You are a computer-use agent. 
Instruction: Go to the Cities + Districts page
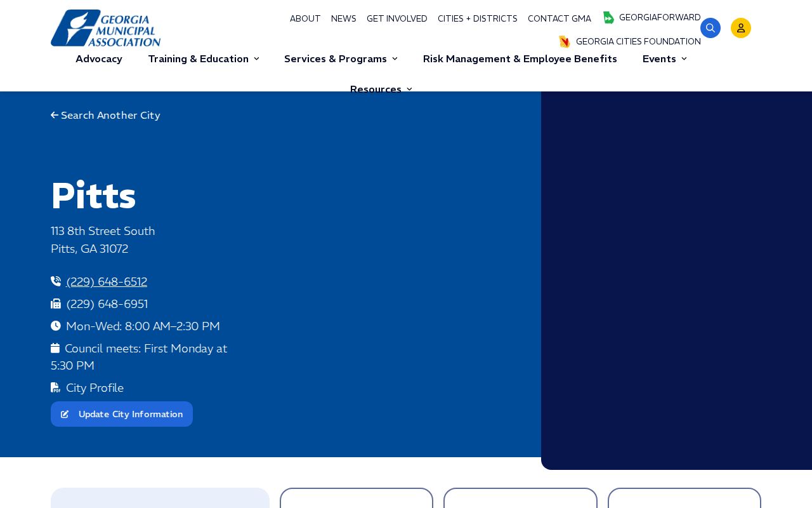click(x=478, y=19)
